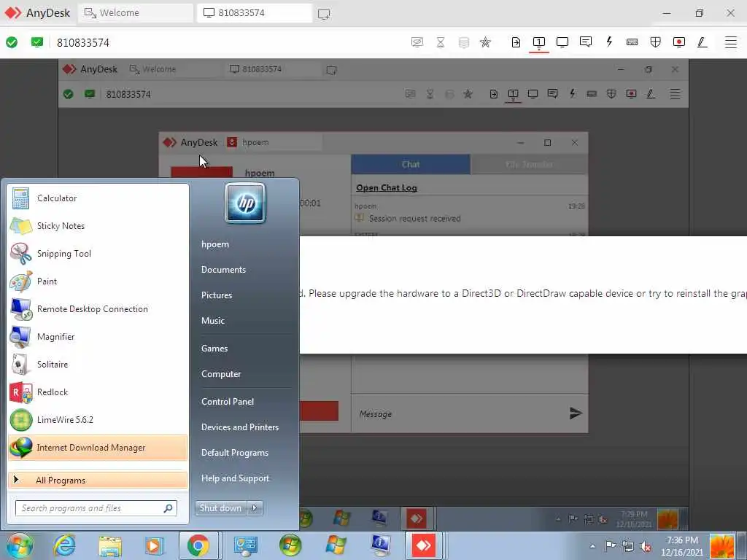The height and width of the screenshot is (560, 747).
Task: Open Computer from the Start menu right pane
Action: 221,374
